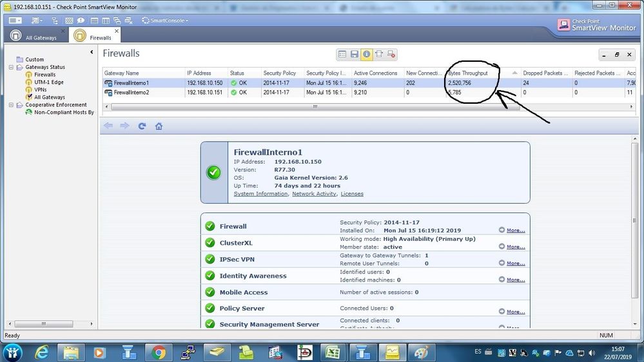Open Google Chrome from the taskbar
The width and height of the screenshot is (644, 362).
(159, 352)
